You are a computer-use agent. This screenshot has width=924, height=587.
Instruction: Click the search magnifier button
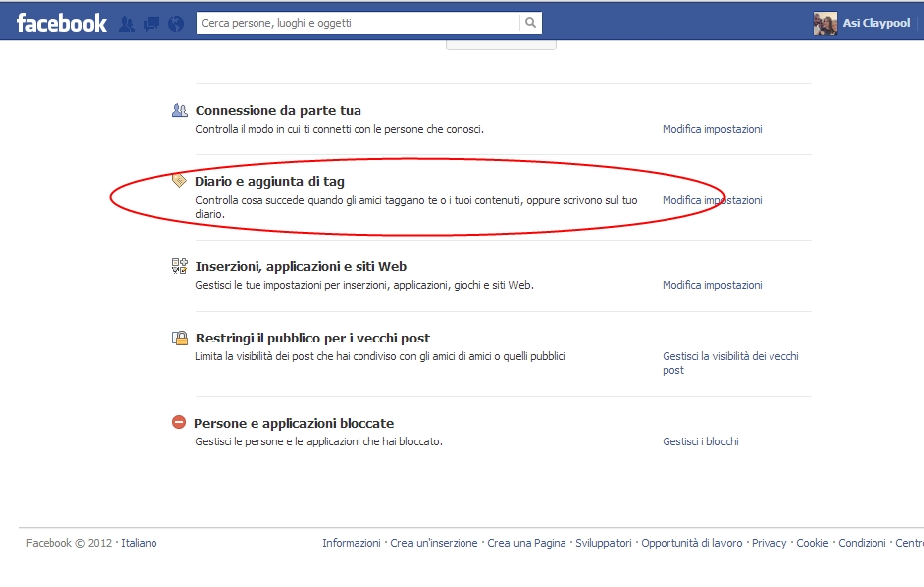531,23
